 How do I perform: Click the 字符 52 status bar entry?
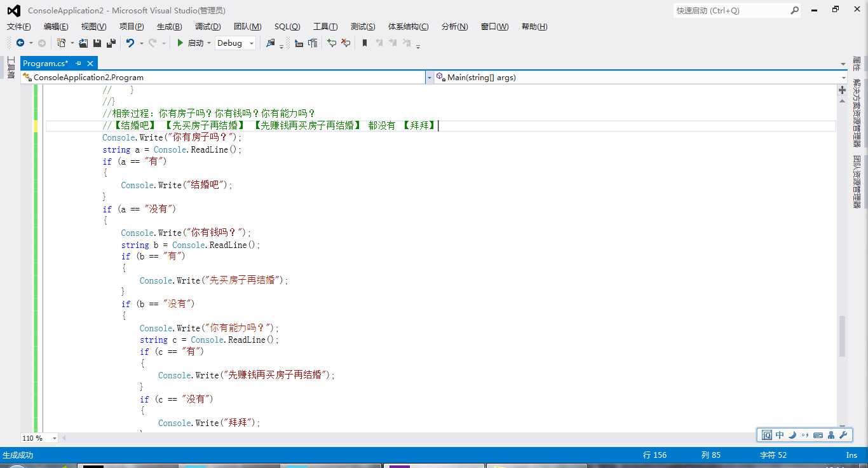[773, 455]
